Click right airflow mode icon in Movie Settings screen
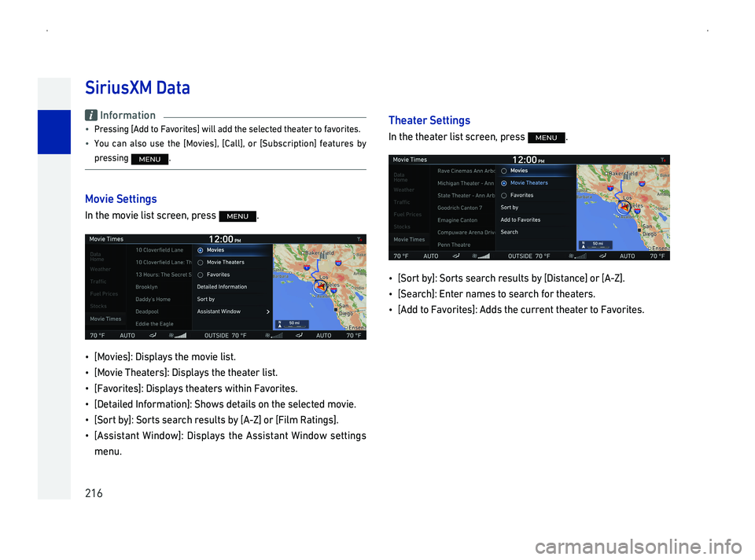 [x=299, y=335]
